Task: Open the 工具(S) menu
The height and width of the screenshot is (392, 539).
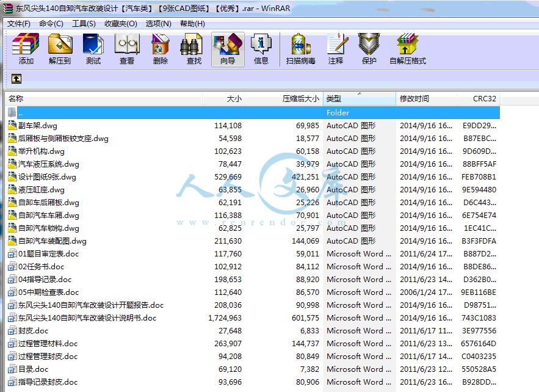Action: (x=84, y=24)
